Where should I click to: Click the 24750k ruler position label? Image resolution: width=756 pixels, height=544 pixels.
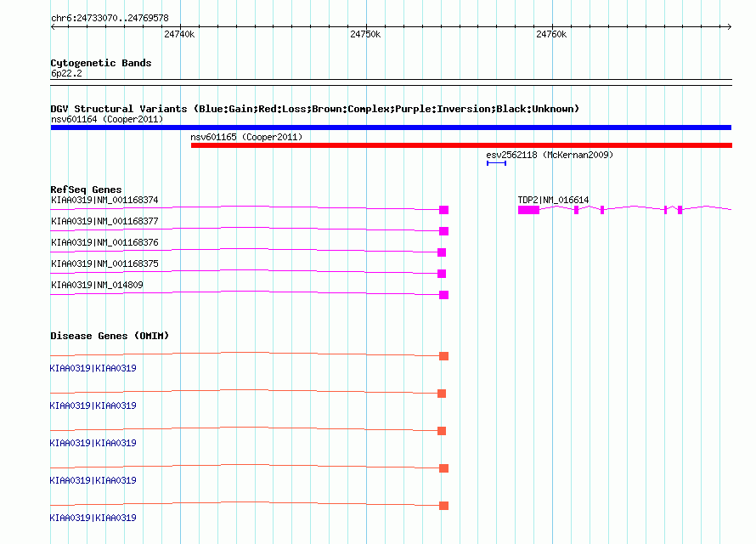pos(365,34)
